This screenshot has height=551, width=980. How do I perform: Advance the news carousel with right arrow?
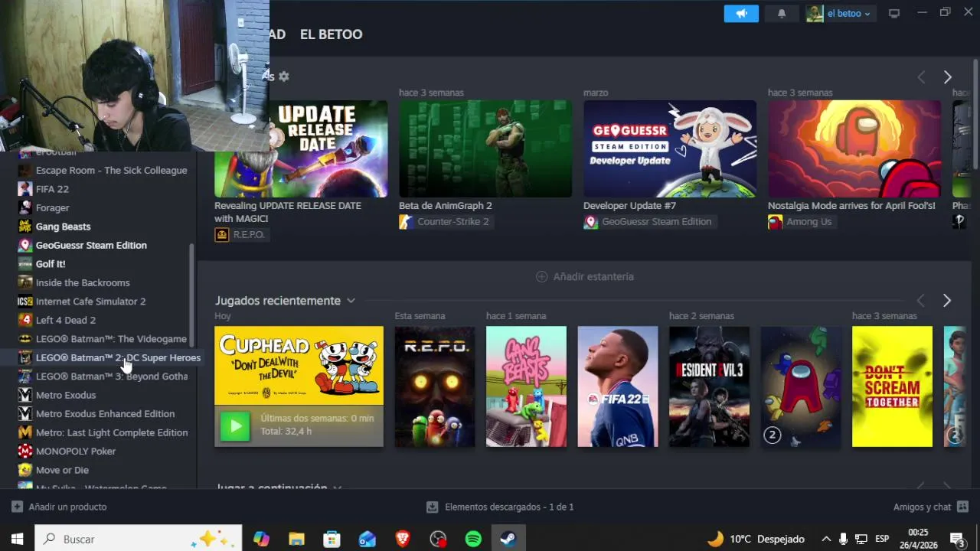point(947,77)
